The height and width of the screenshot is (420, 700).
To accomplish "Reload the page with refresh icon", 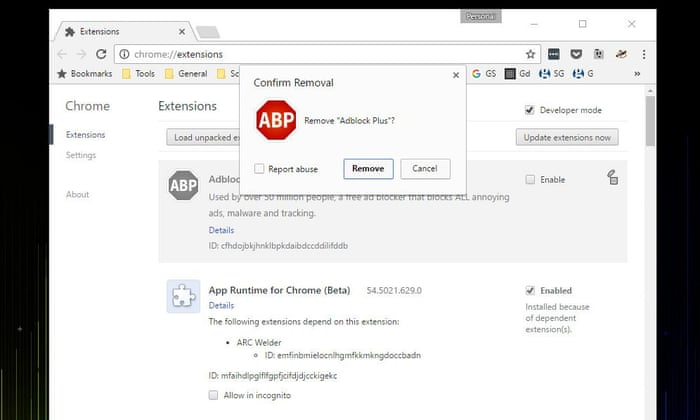I will 101,54.
